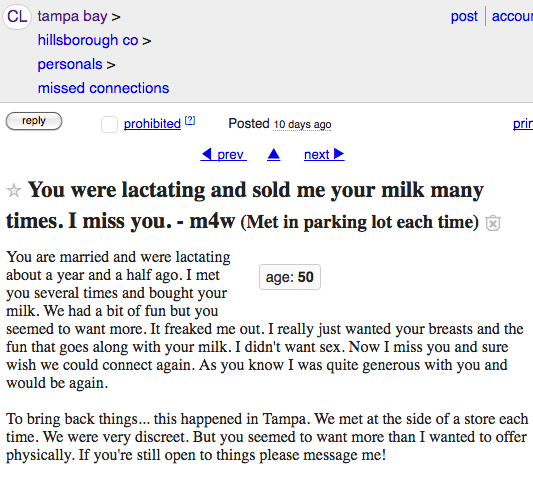
Task: Click the CL Craigslist logo icon
Action: click(17, 17)
